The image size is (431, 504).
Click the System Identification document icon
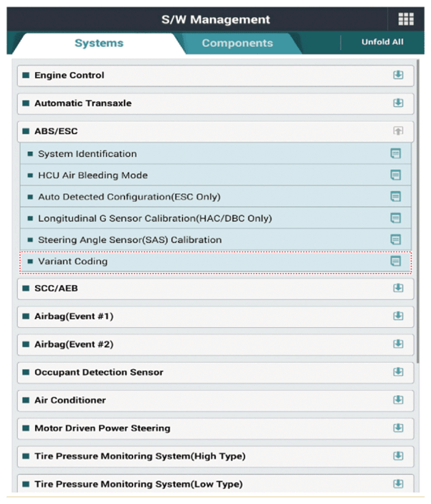(x=395, y=153)
